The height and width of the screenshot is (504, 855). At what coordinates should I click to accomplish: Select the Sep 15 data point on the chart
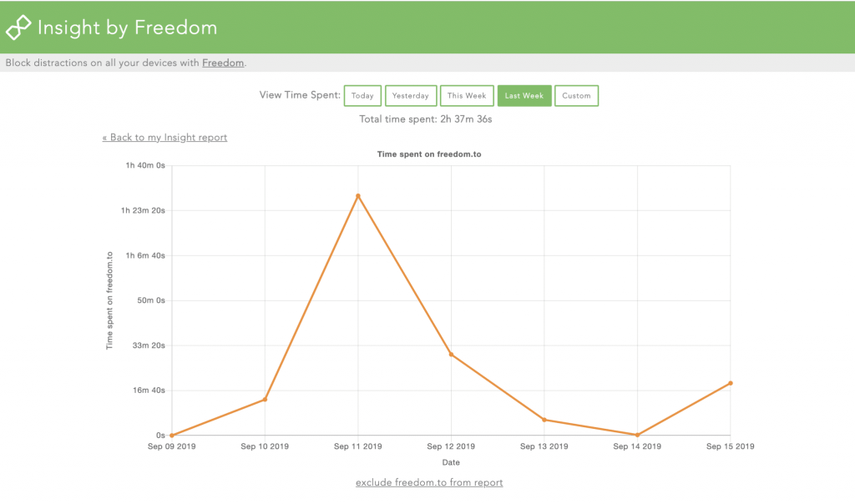pyautogui.click(x=730, y=383)
